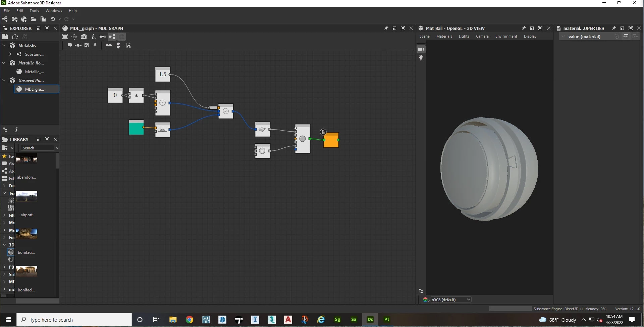Pin the 3D View panel
Screen dimensions: 644x327
point(524,28)
